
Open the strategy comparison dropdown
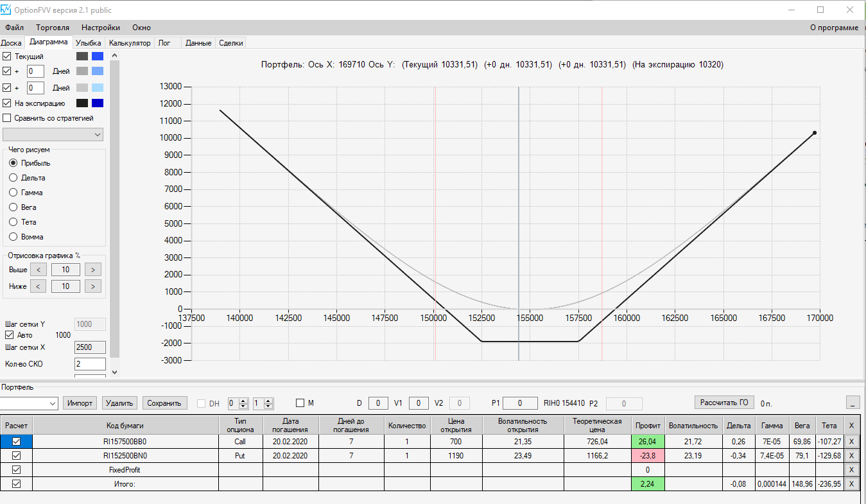[x=53, y=134]
